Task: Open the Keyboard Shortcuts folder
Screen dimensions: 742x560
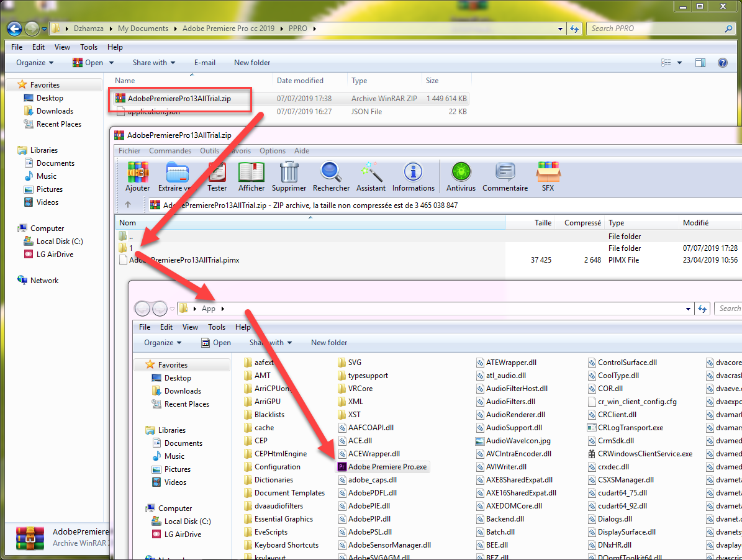Action: pos(281,545)
